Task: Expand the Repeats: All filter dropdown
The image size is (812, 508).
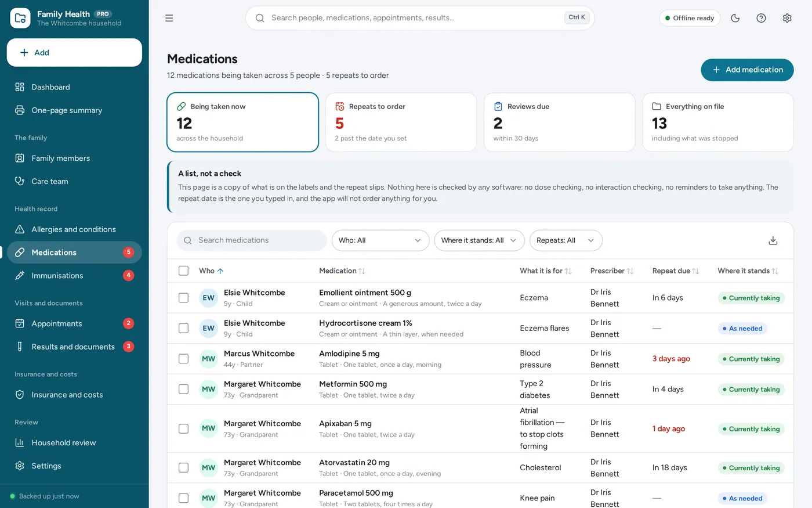Action: (565, 240)
